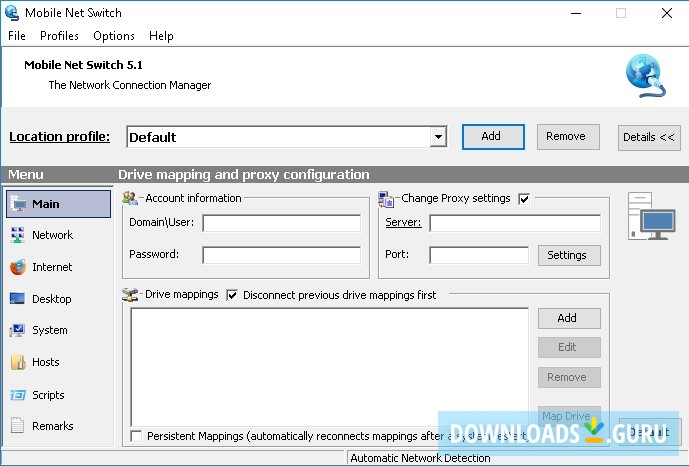Image resolution: width=689 pixels, height=466 pixels.
Task: Open the Options menu
Action: pos(114,36)
